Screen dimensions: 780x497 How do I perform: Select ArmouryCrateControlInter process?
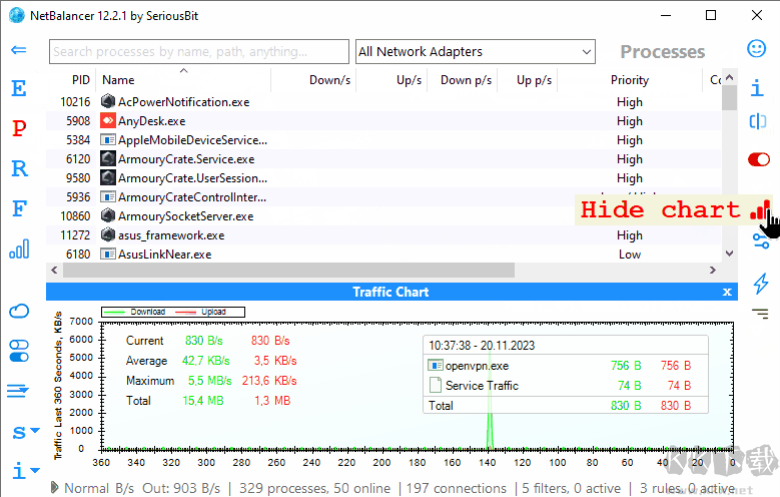(x=384, y=197)
